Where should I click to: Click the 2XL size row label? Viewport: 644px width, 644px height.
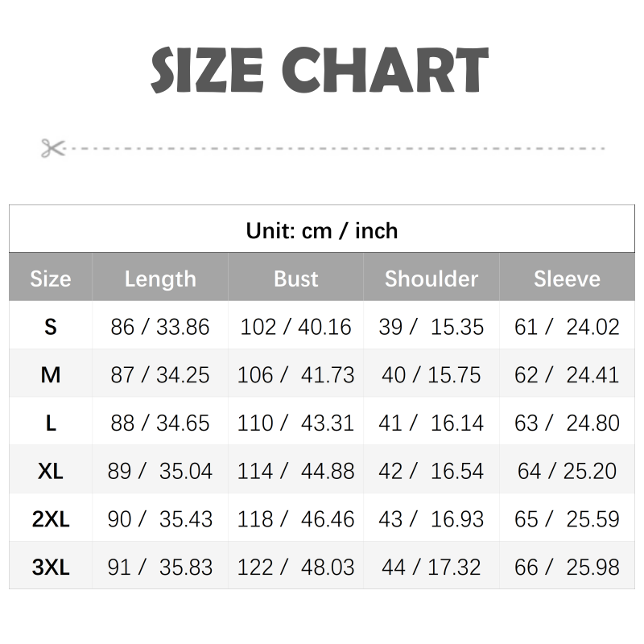pyautogui.click(x=51, y=519)
